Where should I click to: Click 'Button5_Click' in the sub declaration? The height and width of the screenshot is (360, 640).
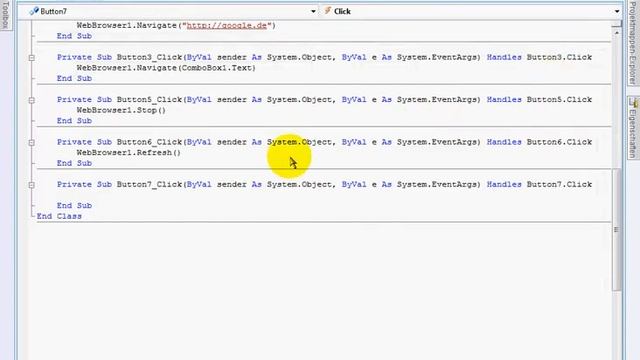(x=149, y=100)
